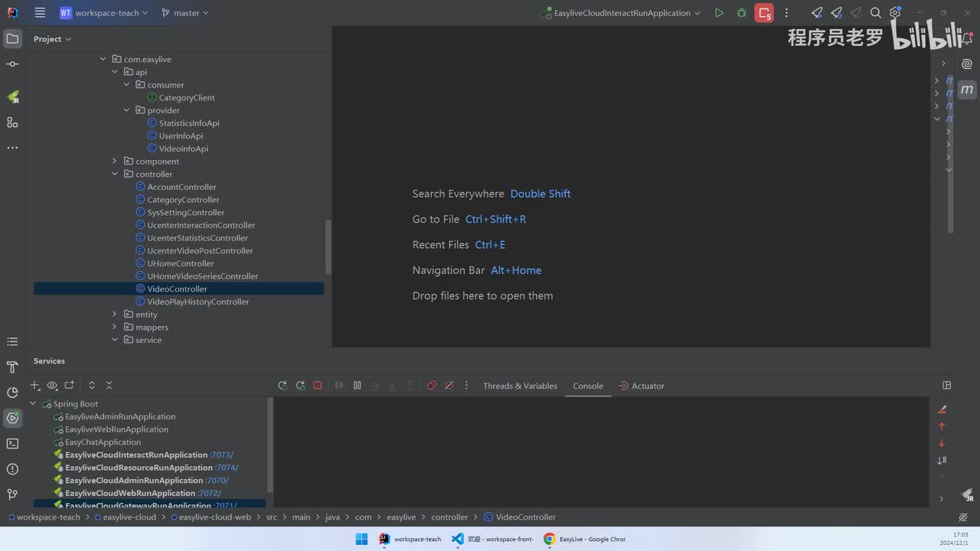The width and height of the screenshot is (980, 551).
Task: Open the Windows Start menu
Action: (361, 539)
